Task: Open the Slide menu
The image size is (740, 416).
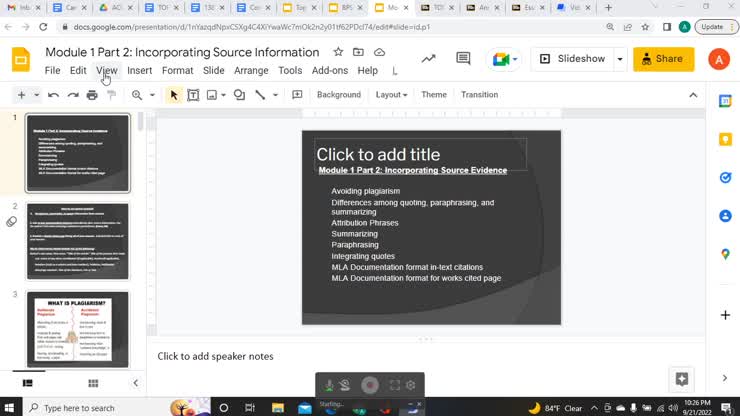Action: 213,70
